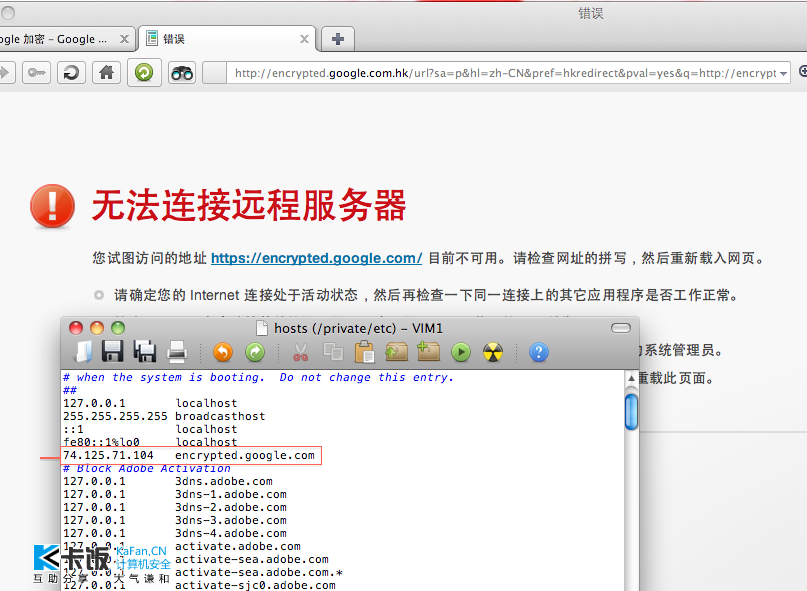The height and width of the screenshot is (591, 807).
Task: Click the red error exclamation icon
Action: click(x=52, y=206)
